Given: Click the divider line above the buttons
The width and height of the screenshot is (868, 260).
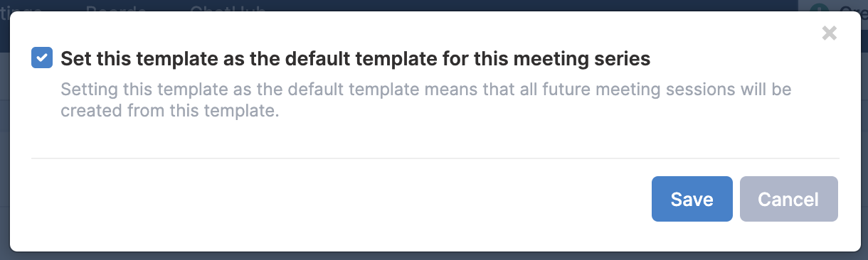Looking at the screenshot, I should point(435,158).
